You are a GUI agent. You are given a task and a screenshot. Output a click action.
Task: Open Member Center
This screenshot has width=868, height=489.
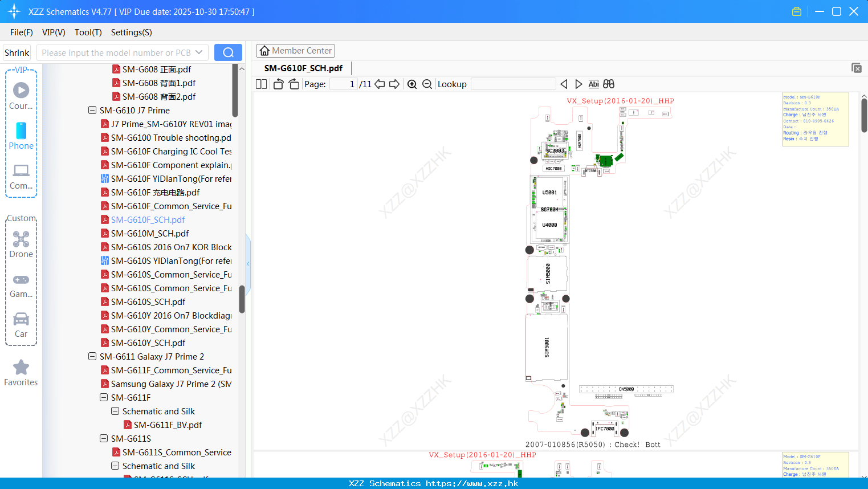295,51
